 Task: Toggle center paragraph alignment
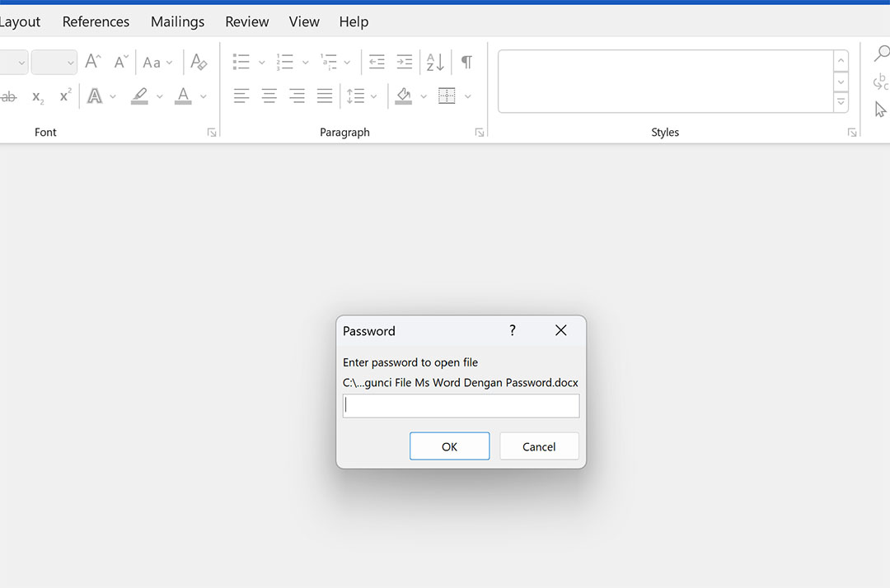tap(269, 96)
